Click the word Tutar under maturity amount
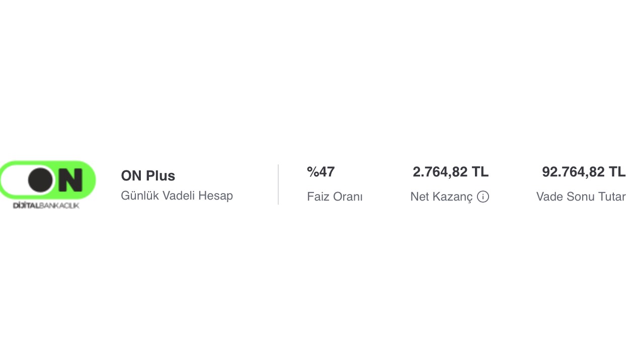The width and height of the screenshot is (644, 362). point(610,197)
